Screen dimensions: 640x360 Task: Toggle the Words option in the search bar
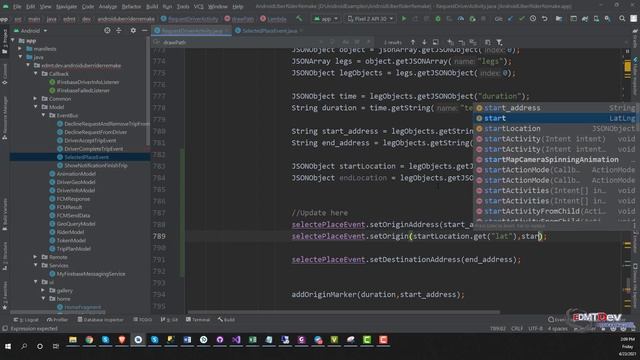(357, 42)
